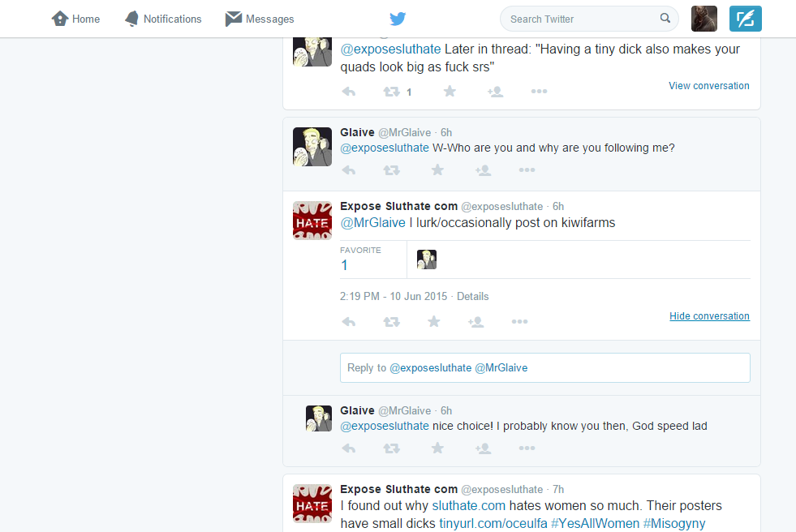The image size is (796, 532).
Task: Open HATE avatar on the kiwifarms tweet
Action: coord(312,221)
